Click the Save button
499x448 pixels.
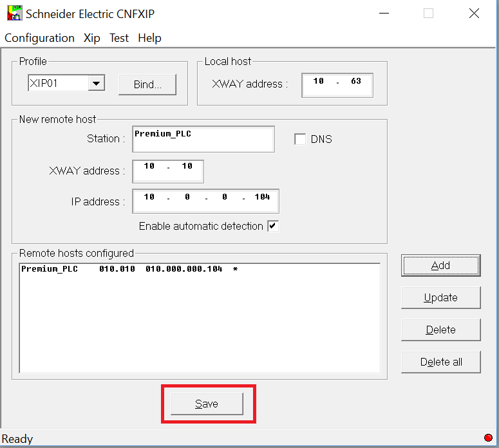[x=207, y=404]
